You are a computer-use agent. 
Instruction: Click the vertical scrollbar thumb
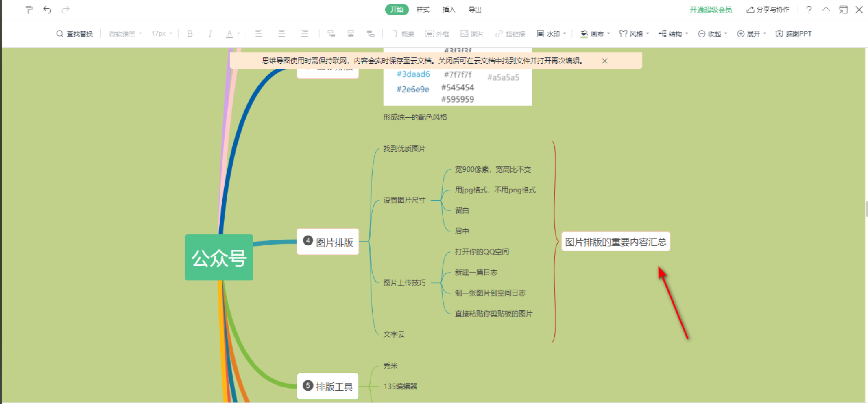(x=866, y=209)
